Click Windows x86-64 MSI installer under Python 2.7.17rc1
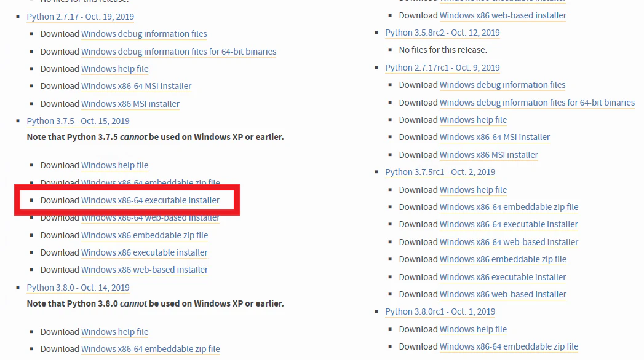The width and height of the screenshot is (644, 360). [495, 137]
